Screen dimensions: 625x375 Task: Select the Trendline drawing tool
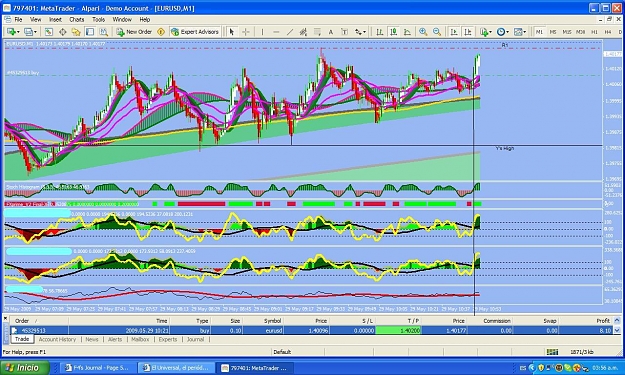pyautogui.click(x=290, y=32)
